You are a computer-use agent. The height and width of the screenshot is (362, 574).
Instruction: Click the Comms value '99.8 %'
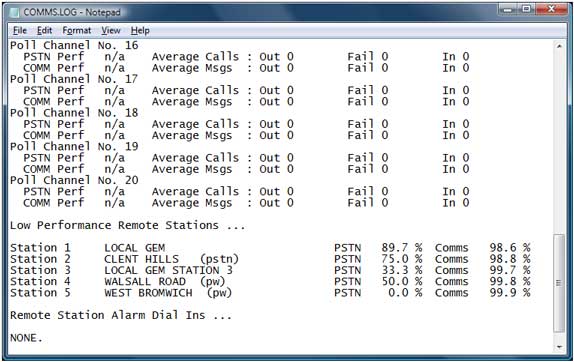pos(510,282)
